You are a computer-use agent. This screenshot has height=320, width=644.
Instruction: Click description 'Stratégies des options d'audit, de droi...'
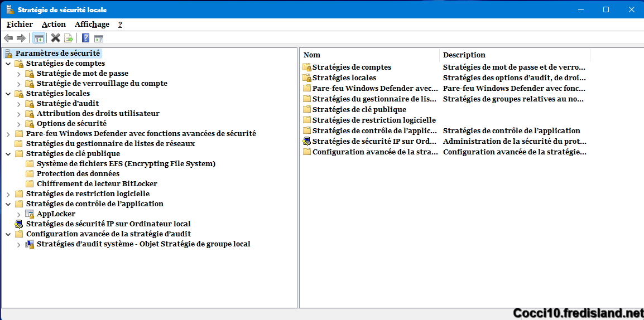(514, 77)
